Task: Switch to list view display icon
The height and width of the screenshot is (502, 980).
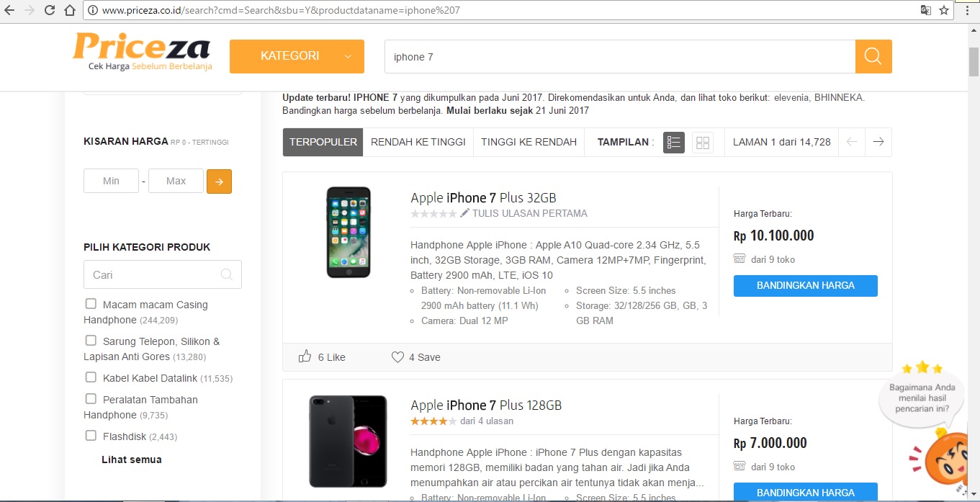Action: pos(673,143)
